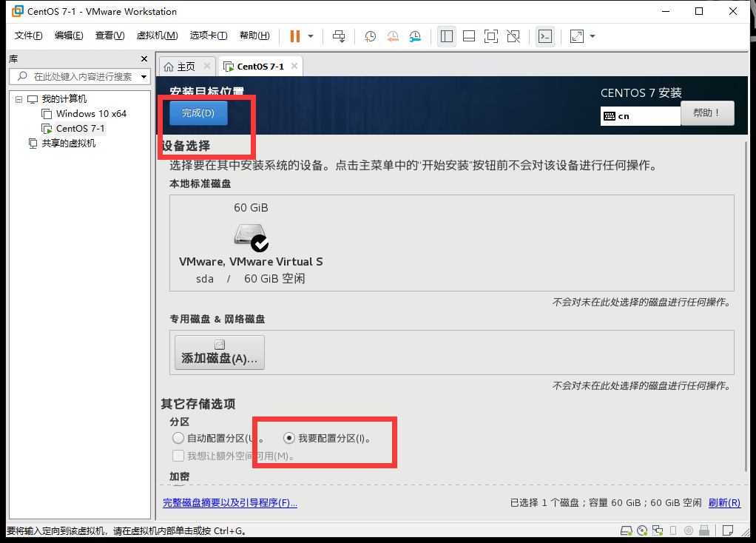Open the 文件(F) menu

[28, 36]
